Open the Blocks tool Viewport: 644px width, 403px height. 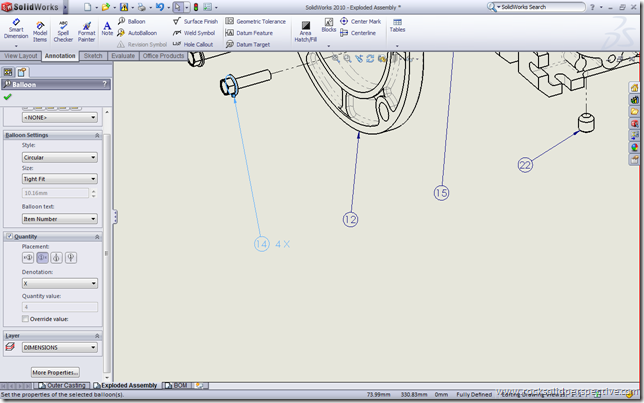pos(329,25)
